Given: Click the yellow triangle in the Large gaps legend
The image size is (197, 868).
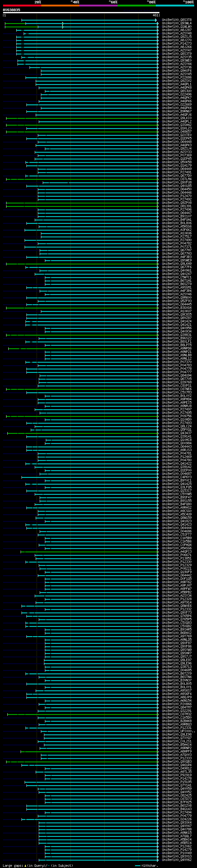Looking at the screenshot, I should pyautogui.click(x=25, y=865).
